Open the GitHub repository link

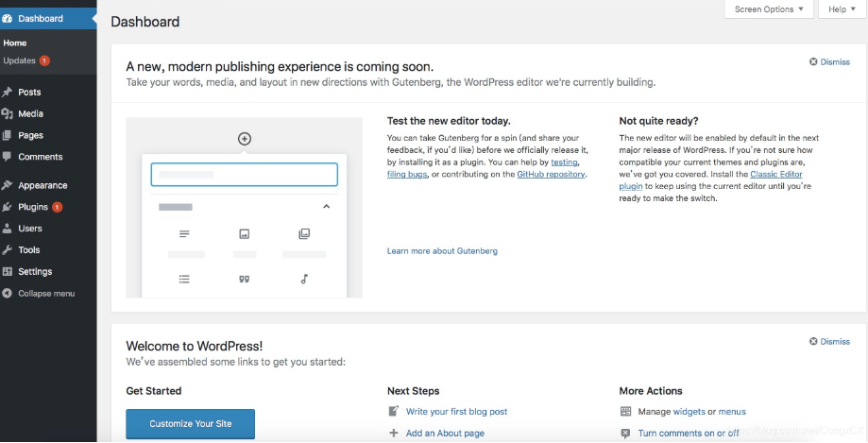coord(551,175)
